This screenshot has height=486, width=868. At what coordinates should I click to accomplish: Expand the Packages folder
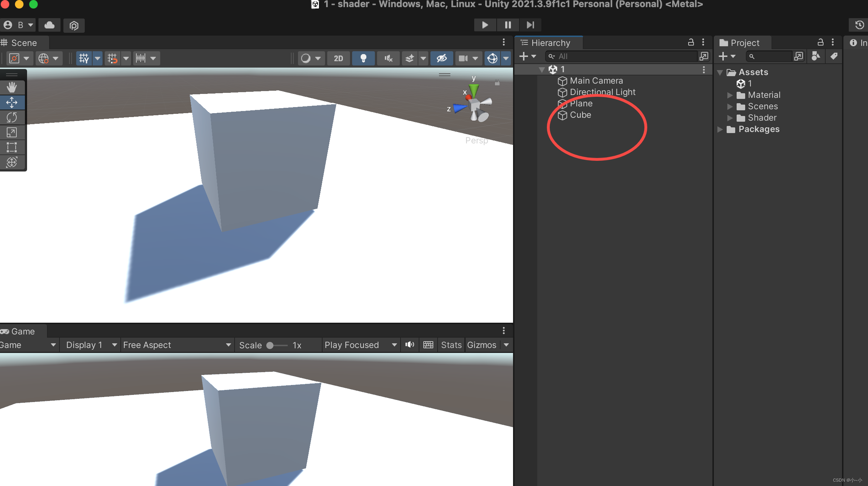720,129
